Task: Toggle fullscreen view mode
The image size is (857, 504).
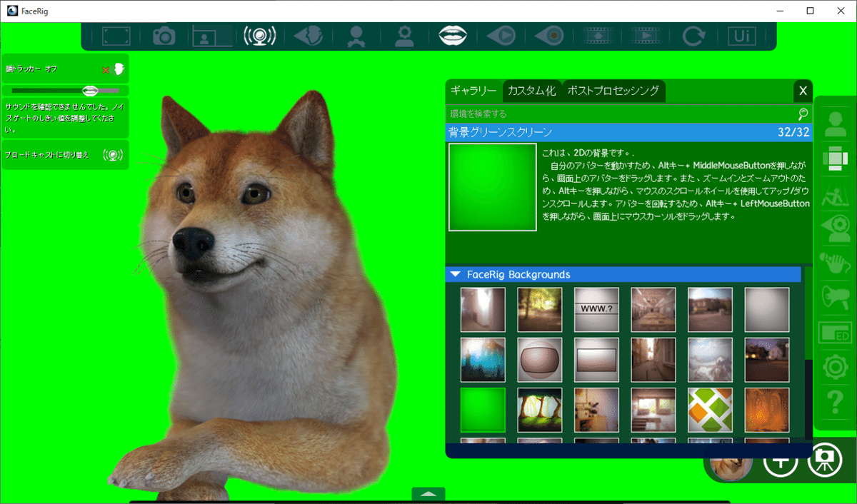Action: (116, 35)
